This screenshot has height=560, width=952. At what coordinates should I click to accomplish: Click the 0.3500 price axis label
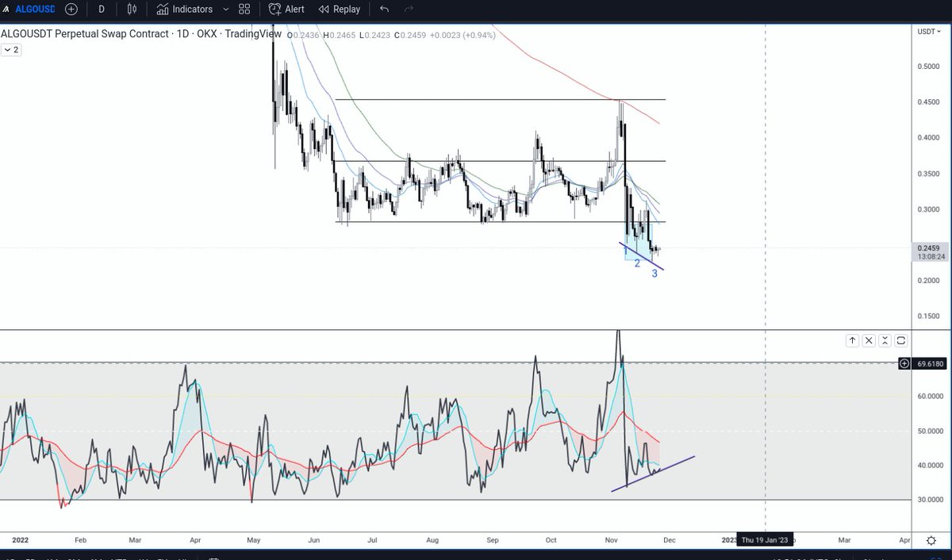tap(929, 173)
